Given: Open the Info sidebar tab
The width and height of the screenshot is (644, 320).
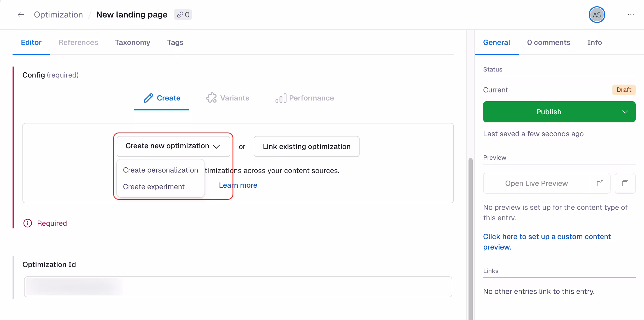Looking at the screenshot, I should point(594,42).
